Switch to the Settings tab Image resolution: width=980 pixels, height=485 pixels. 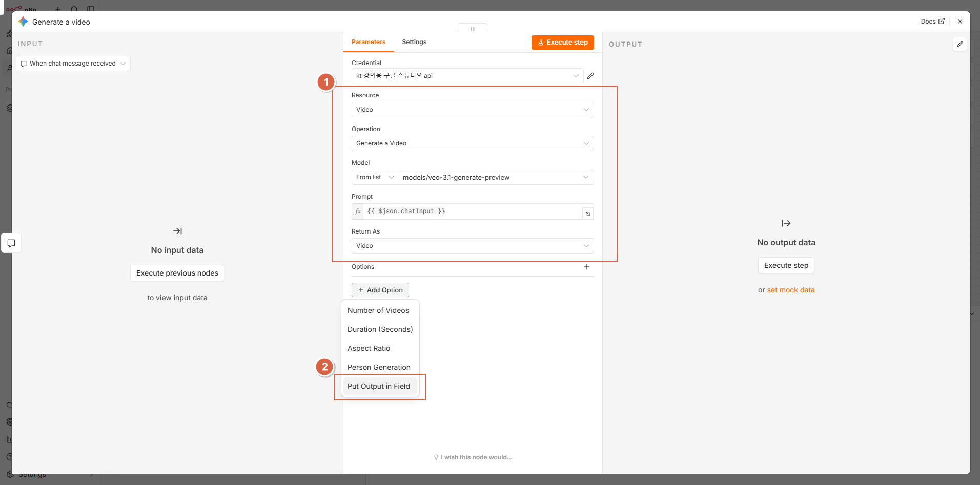(x=414, y=42)
